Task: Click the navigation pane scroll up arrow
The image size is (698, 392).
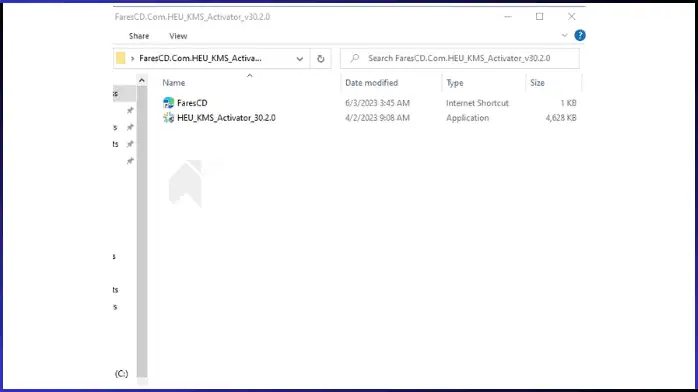Action: (142, 81)
